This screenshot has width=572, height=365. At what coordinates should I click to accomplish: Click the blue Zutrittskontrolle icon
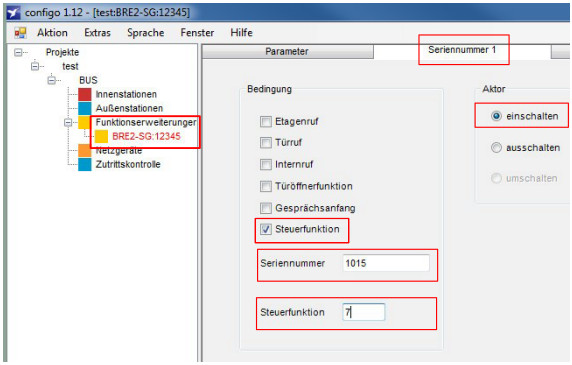[85, 164]
